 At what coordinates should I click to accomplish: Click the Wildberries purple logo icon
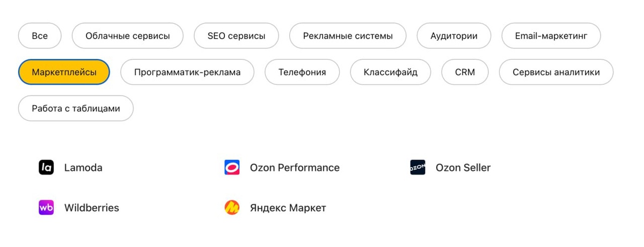point(46,208)
